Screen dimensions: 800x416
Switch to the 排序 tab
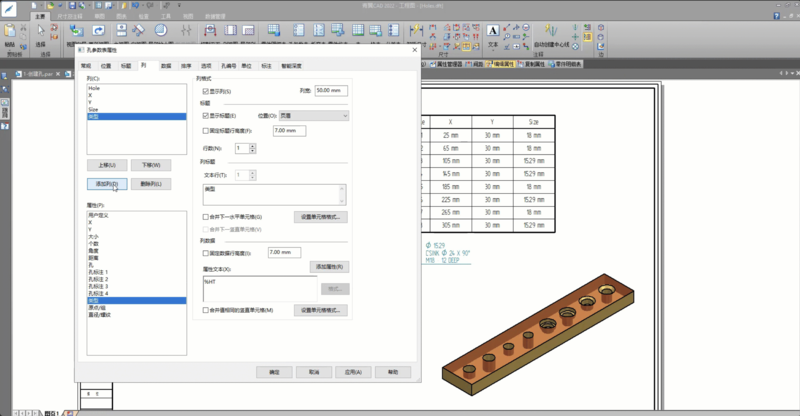pyautogui.click(x=186, y=65)
